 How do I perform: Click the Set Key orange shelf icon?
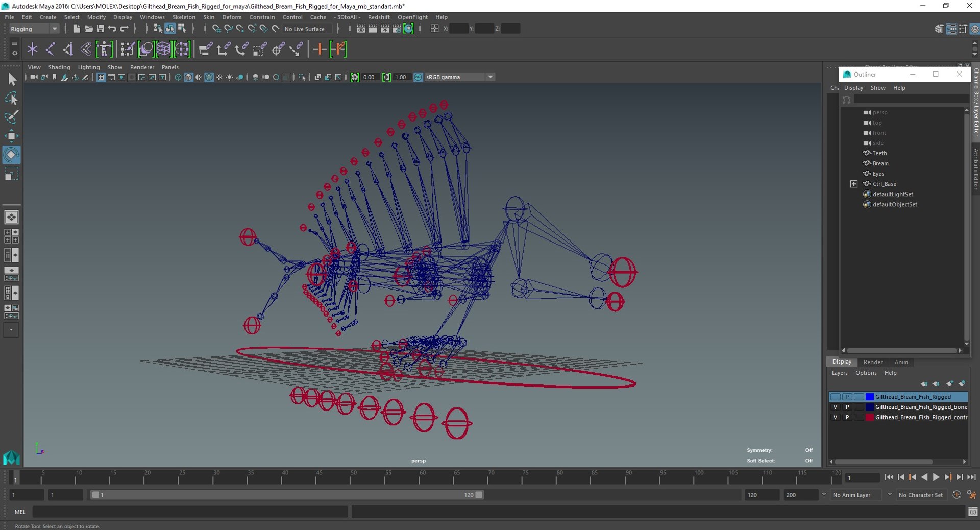click(x=320, y=49)
